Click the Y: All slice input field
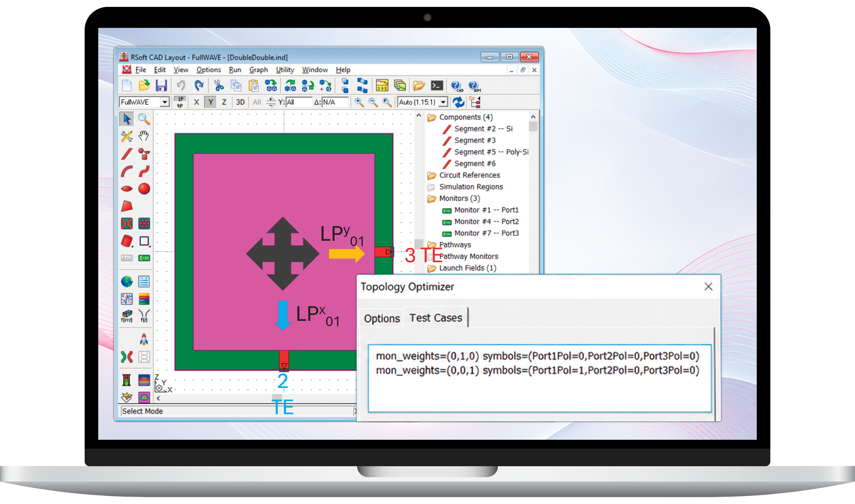This screenshot has height=504, width=855. click(x=299, y=102)
